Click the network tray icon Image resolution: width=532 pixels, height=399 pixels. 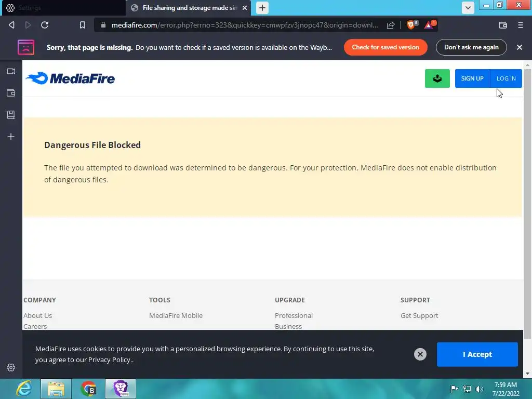coord(467,389)
